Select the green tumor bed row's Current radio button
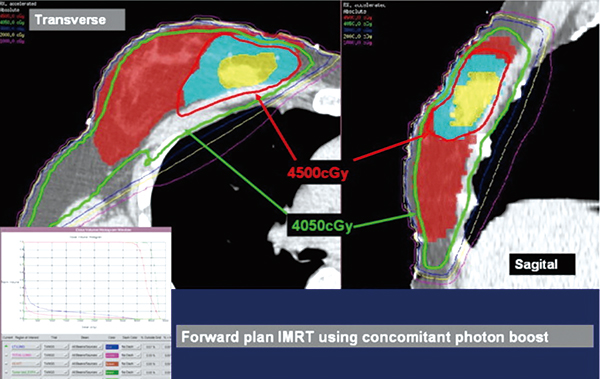The height and width of the screenshot is (379, 600). [x=7, y=372]
